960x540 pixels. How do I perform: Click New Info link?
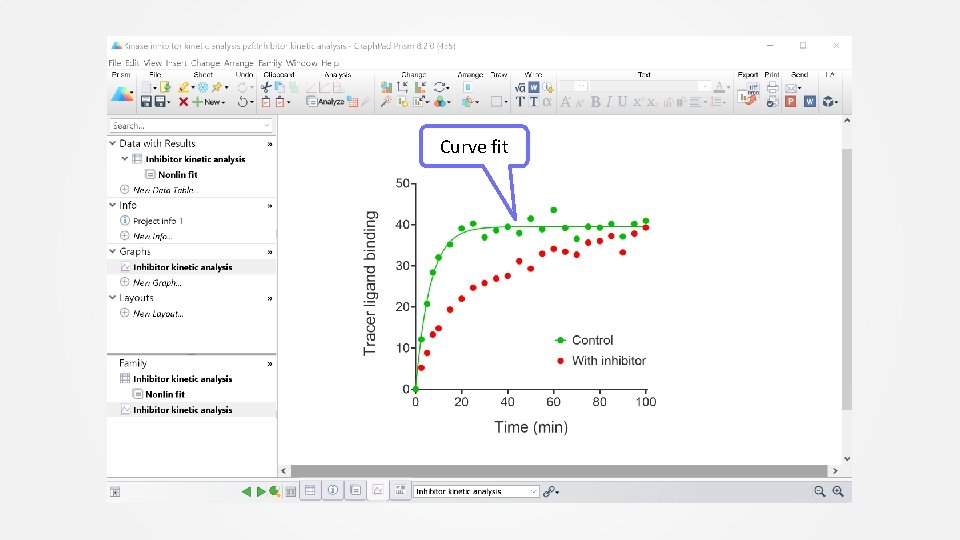152,236
